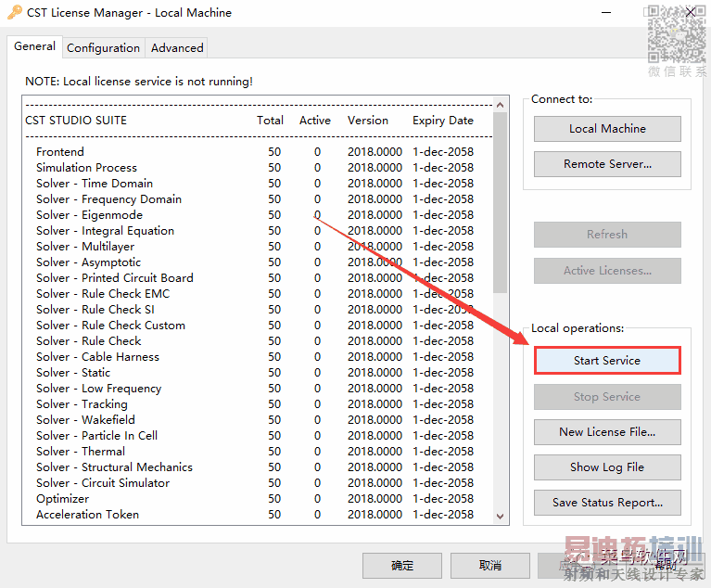
Task: Select Solver - Static row
Action: coord(255,373)
